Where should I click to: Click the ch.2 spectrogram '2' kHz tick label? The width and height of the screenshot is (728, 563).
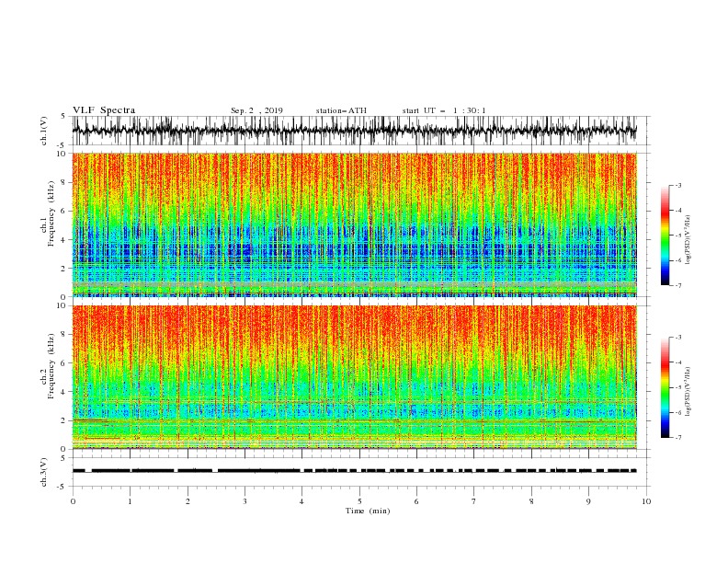coord(65,420)
